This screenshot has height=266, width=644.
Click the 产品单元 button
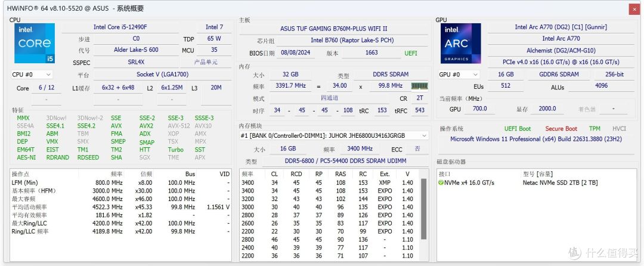(206, 63)
